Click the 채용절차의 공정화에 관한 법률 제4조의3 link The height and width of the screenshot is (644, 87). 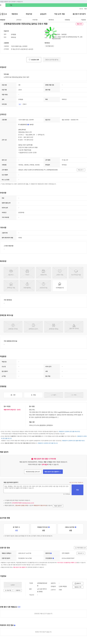(69, 432)
